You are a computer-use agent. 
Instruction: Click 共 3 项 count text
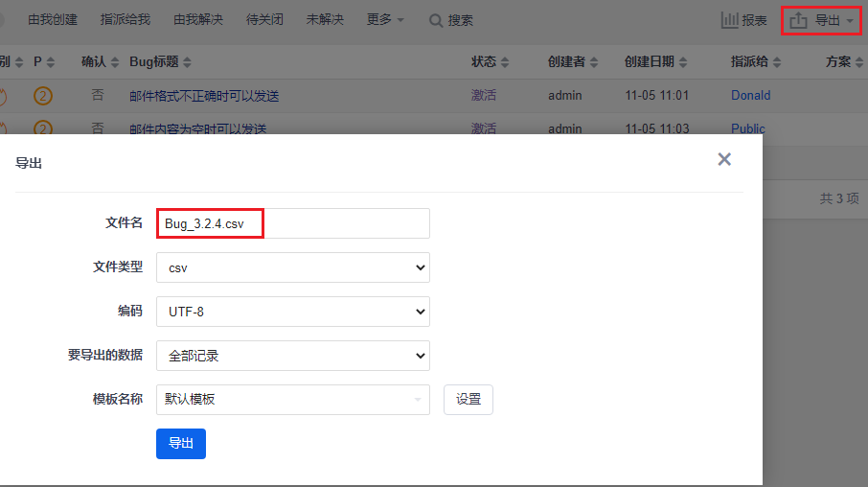click(839, 198)
